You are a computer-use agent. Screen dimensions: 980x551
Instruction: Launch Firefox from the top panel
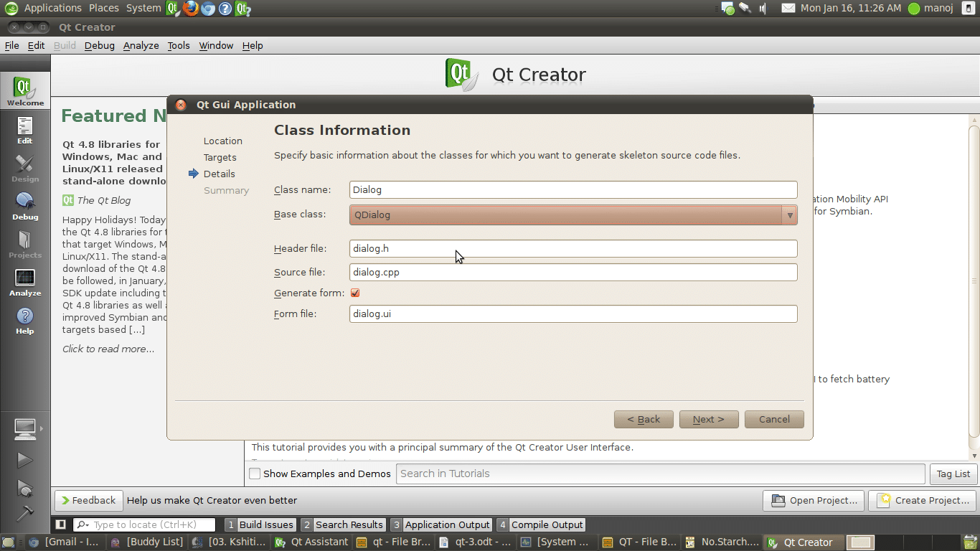190,9
